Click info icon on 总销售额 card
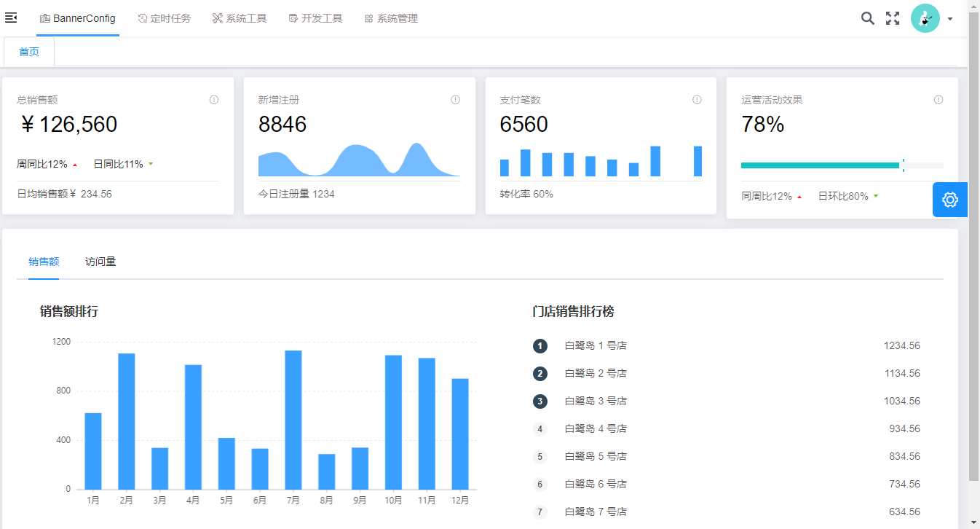The height and width of the screenshot is (529, 980). click(x=214, y=100)
